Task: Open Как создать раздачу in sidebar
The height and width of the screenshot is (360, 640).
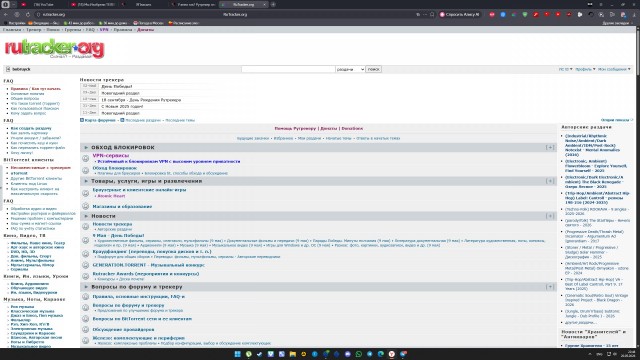Action: pos(31,128)
